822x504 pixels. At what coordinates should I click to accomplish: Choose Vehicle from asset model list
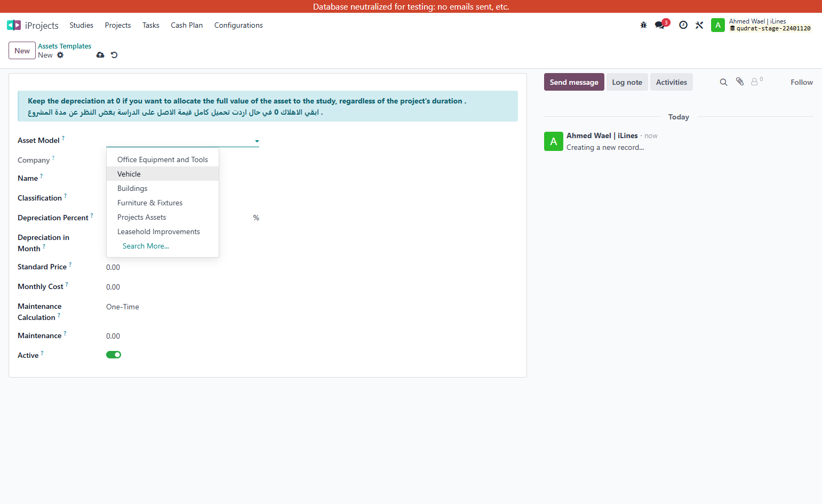(163, 174)
